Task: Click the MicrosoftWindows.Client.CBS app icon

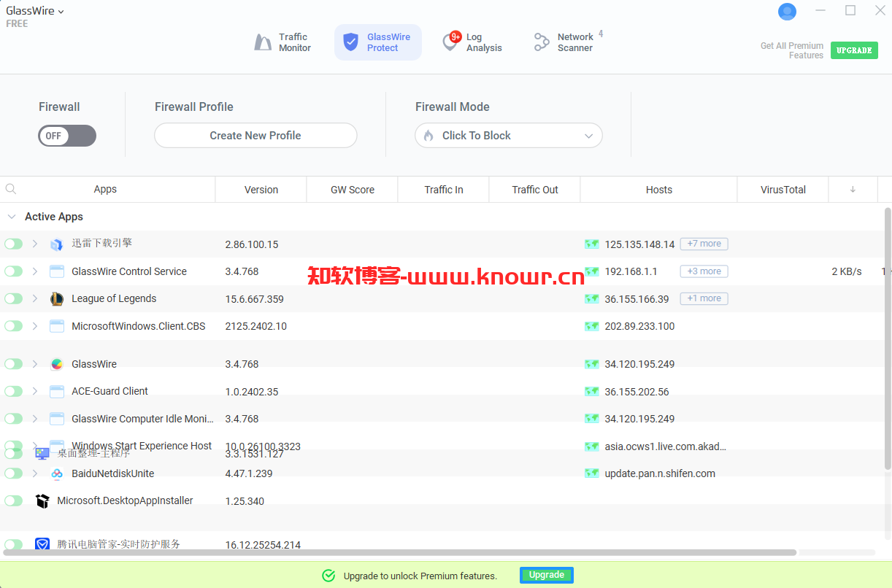Action: point(57,326)
